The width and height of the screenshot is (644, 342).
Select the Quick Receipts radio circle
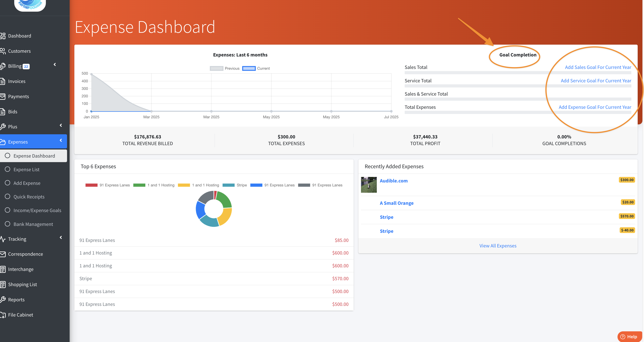coord(8,196)
